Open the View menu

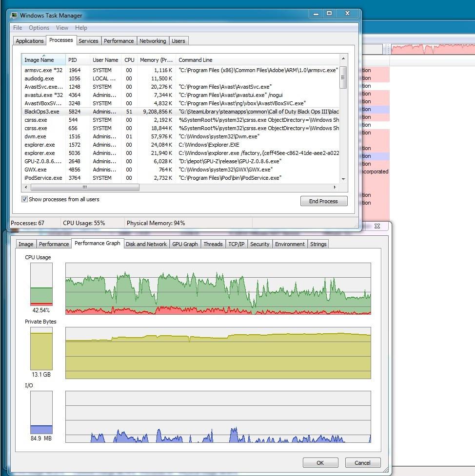point(62,28)
